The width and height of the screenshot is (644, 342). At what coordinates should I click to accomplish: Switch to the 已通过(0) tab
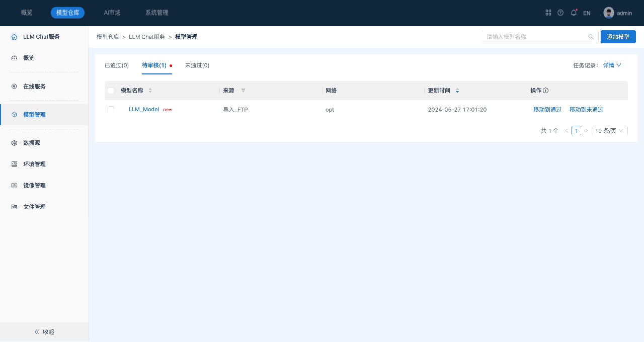117,65
